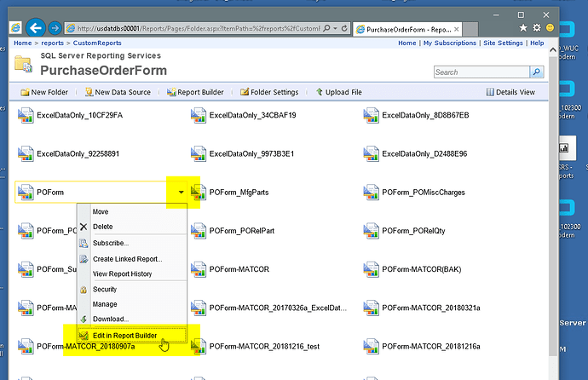
Task: Click the Search input box
Action: (x=481, y=72)
